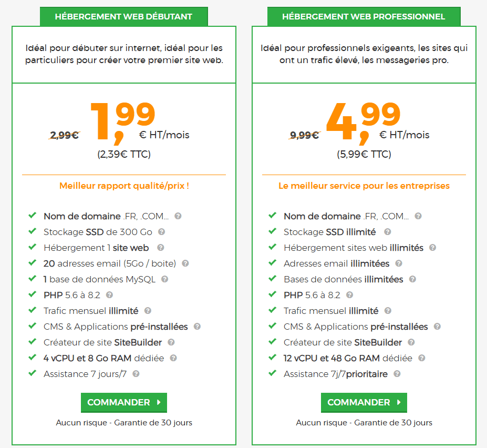Click help icon beside Assistance 7 jours/7
Image resolution: width=487 pixels, height=448 pixels.
pyautogui.click(x=136, y=374)
